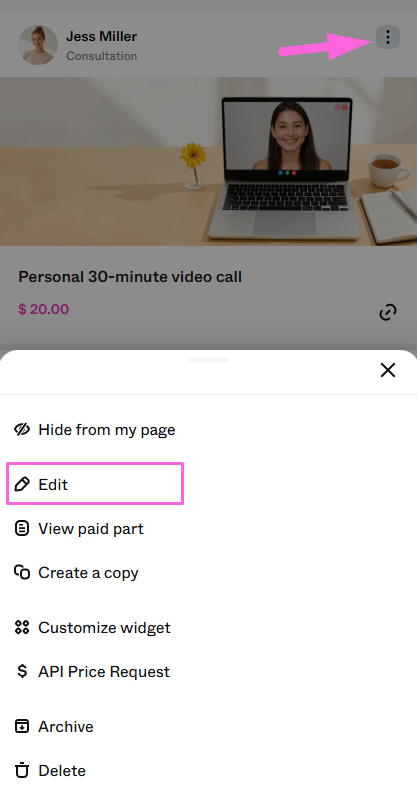Viewport: 417px width, 794px height.
Task: Close the bottom sheet with the X
Action: pyautogui.click(x=388, y=370)
